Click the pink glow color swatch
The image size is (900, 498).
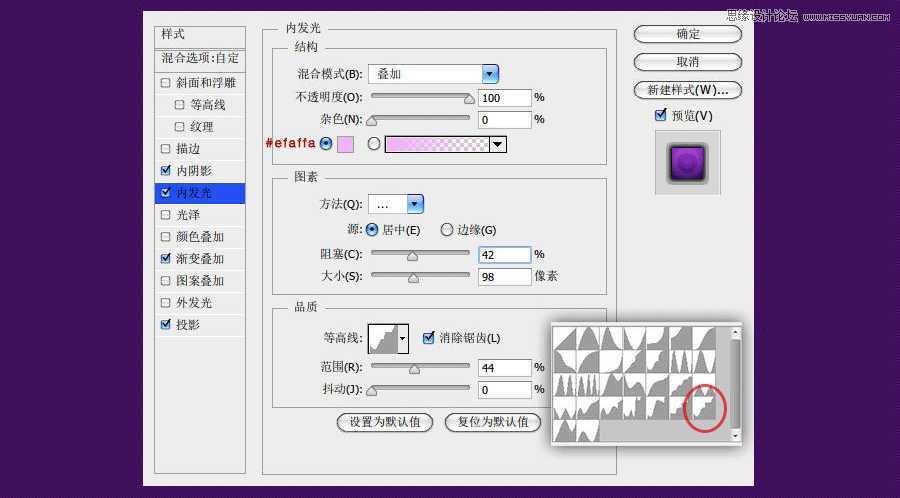(x=345, y=144)
